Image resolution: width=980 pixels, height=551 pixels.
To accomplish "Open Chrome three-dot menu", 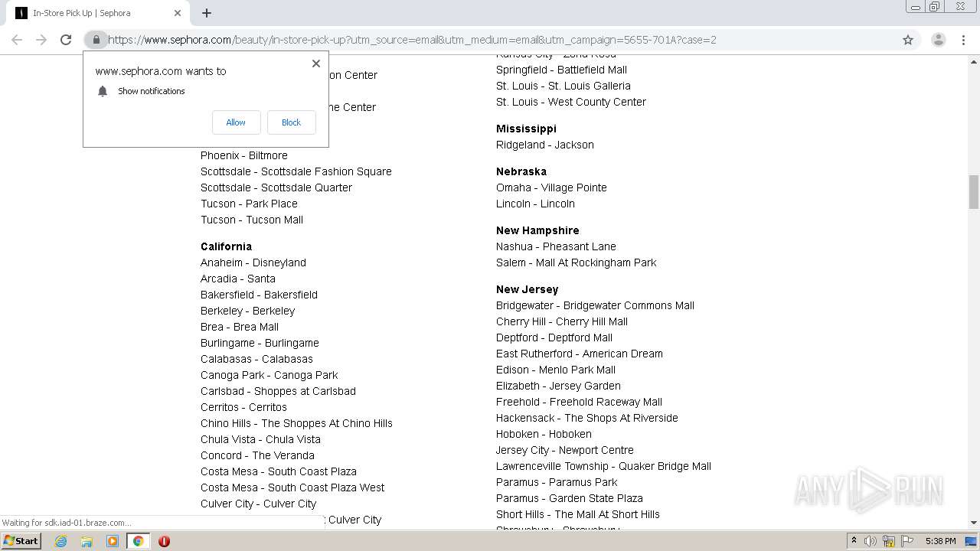I will pyautogui.click(x=963, y=40).
